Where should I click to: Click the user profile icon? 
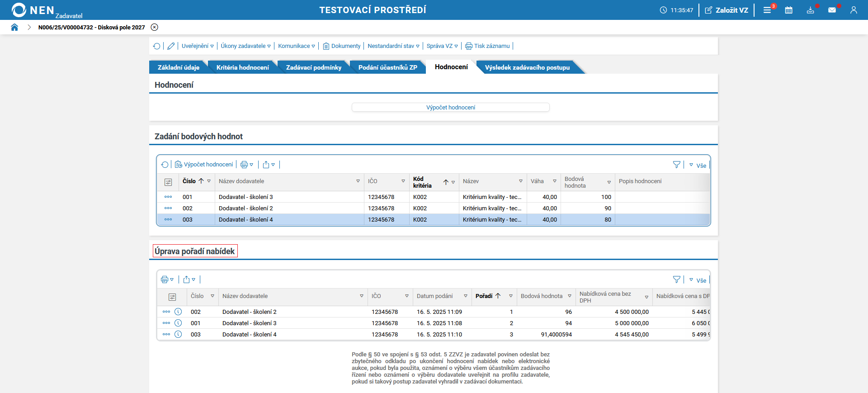pos(854,10)
